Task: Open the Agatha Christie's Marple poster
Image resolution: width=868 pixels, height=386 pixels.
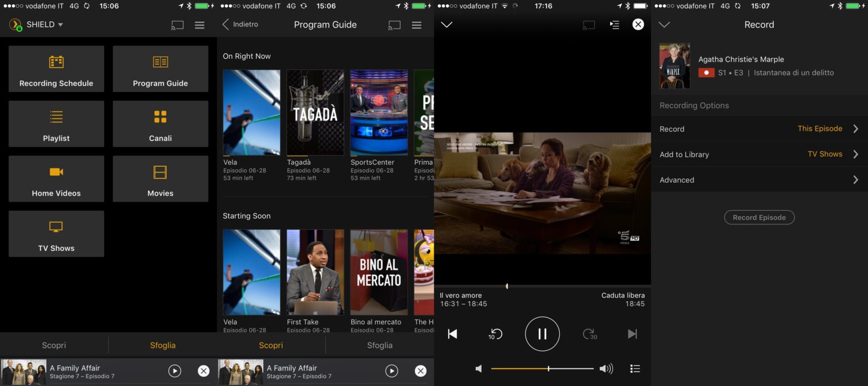Action: 675,66
